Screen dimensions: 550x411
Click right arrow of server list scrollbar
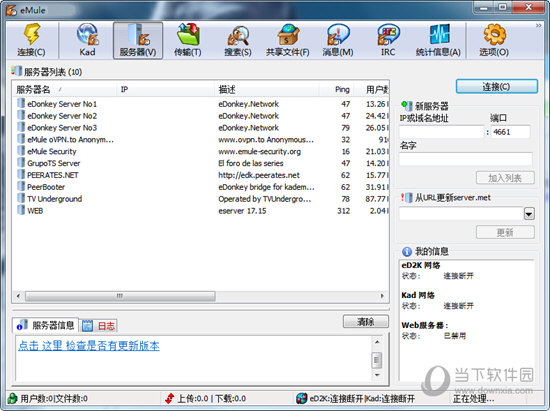click(382, 296)
